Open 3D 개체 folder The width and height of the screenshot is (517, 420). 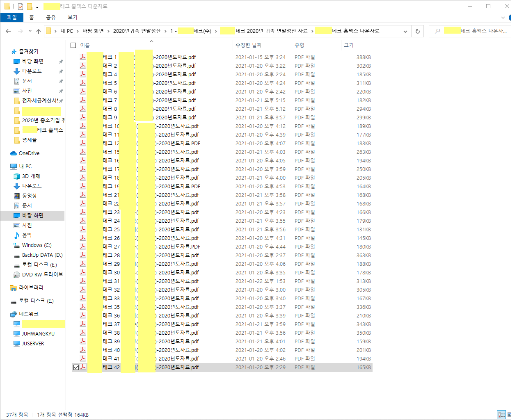[31, 176]
